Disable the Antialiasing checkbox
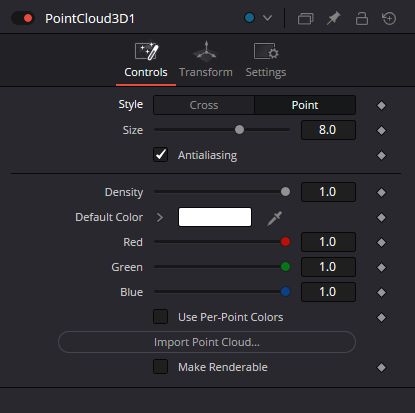Image resolution: width=415 pixels, height=413 pixels. click(160, 155)
